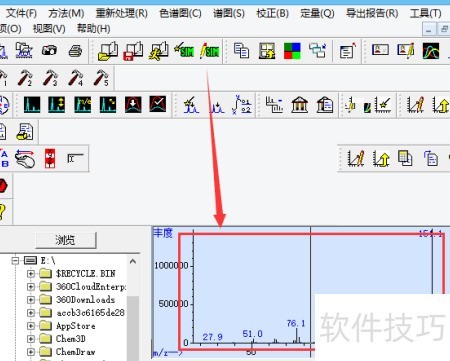Click the camera snapshot icon
Viewport: 450px width, 361px height.
[49, 51]
